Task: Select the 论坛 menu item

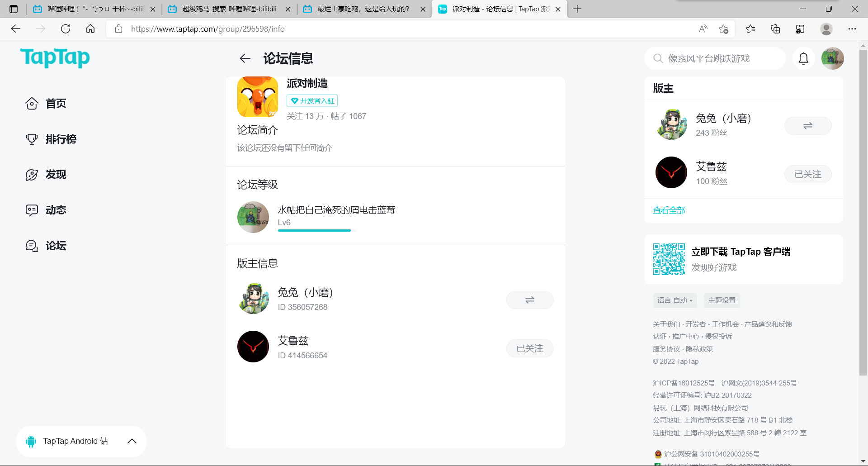Action: tap(56, 246)
